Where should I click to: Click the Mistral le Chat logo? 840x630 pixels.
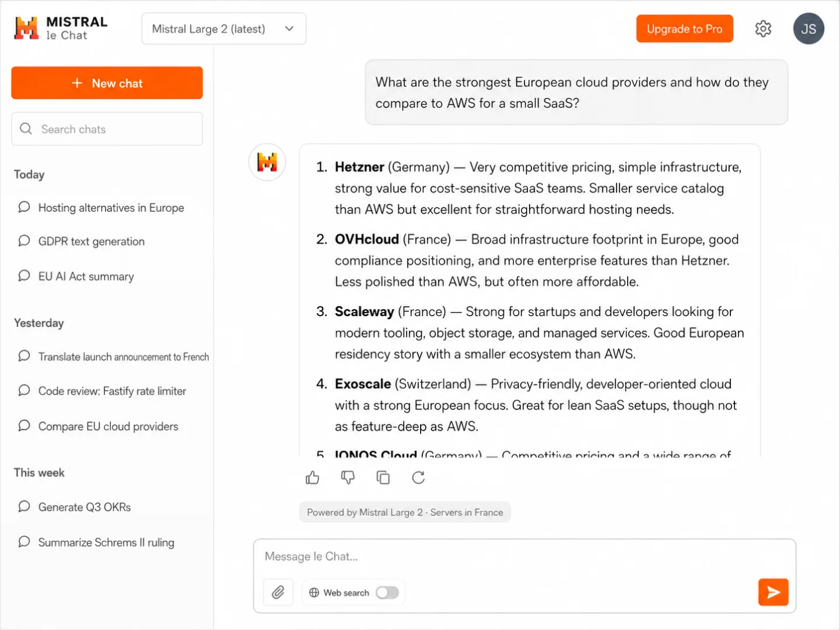pos(61,28)
